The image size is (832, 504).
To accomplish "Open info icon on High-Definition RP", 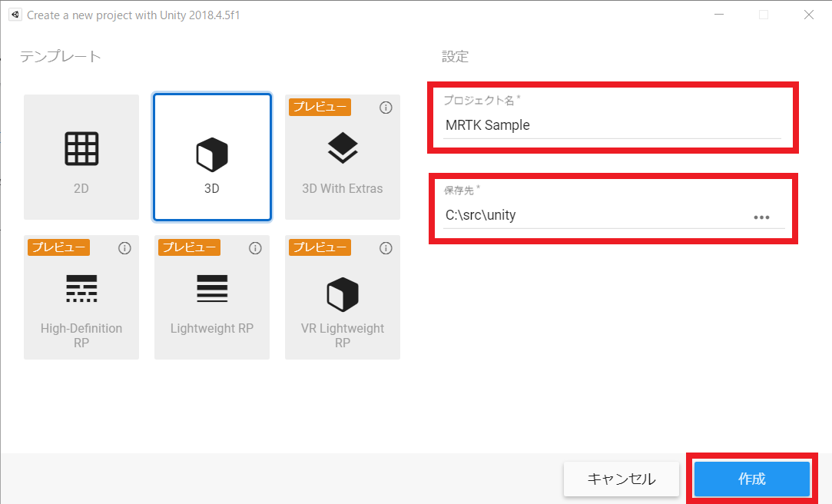I will click(x=124, y=248).
